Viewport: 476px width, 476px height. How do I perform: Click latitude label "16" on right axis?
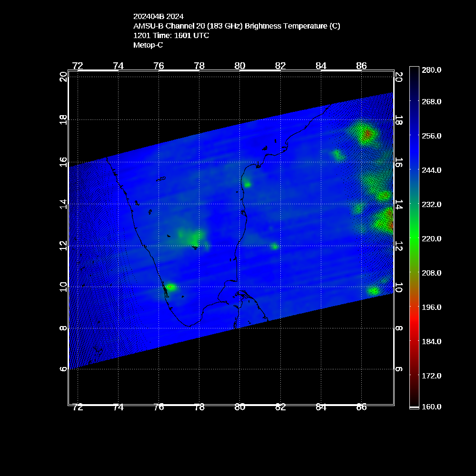(x=399, y=162)
